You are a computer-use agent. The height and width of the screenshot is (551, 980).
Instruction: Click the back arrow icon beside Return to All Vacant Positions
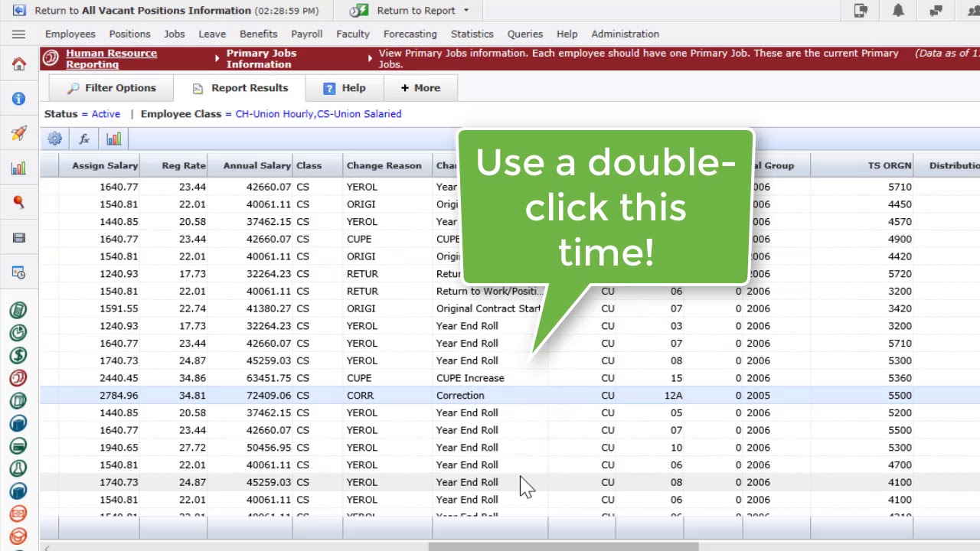[19, 11]
